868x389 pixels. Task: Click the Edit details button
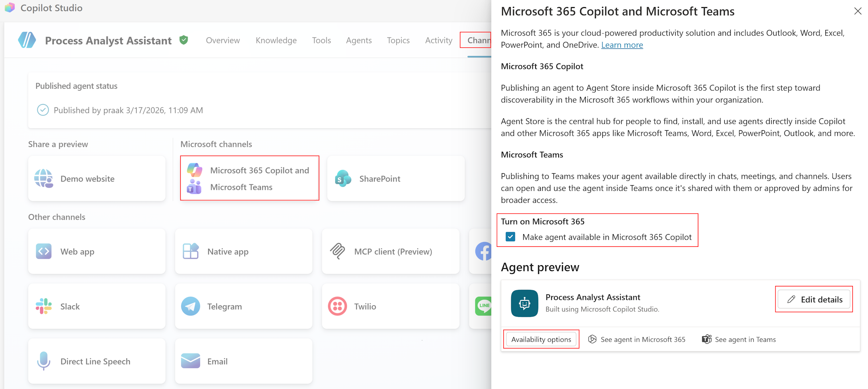pyautogui.click(x=813, y=299)
